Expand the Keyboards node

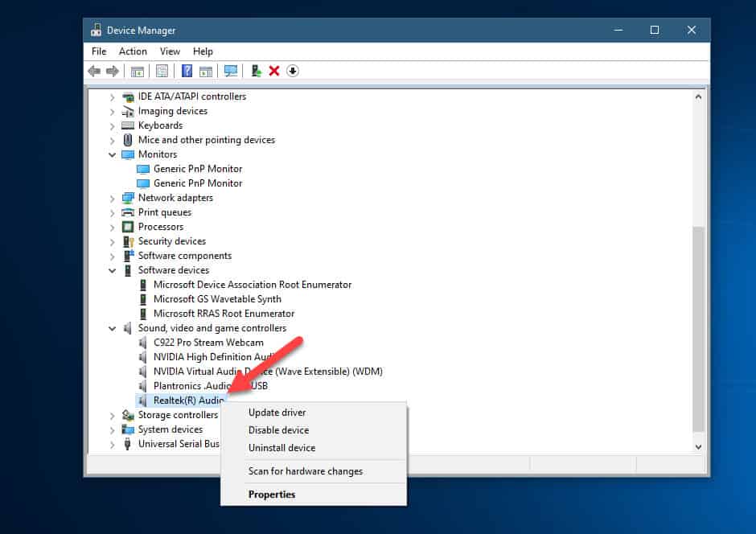112,126
